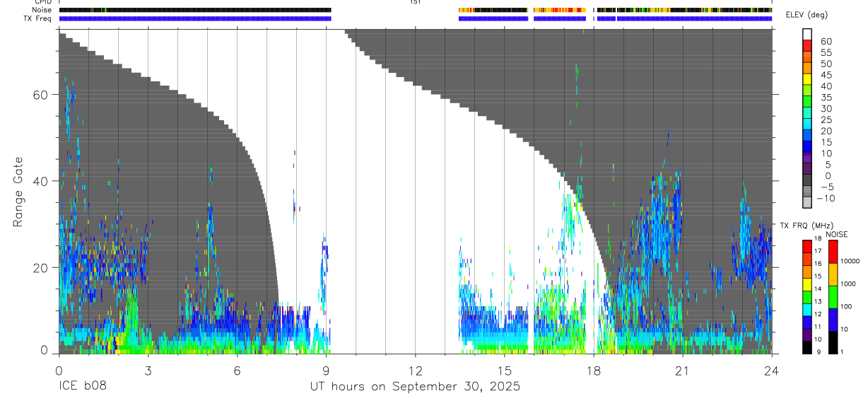Click the '3' hour tick label on x-axis
The height and width of the screenshot is (401, 868).
pyautogui.click(x=147, y=371)
